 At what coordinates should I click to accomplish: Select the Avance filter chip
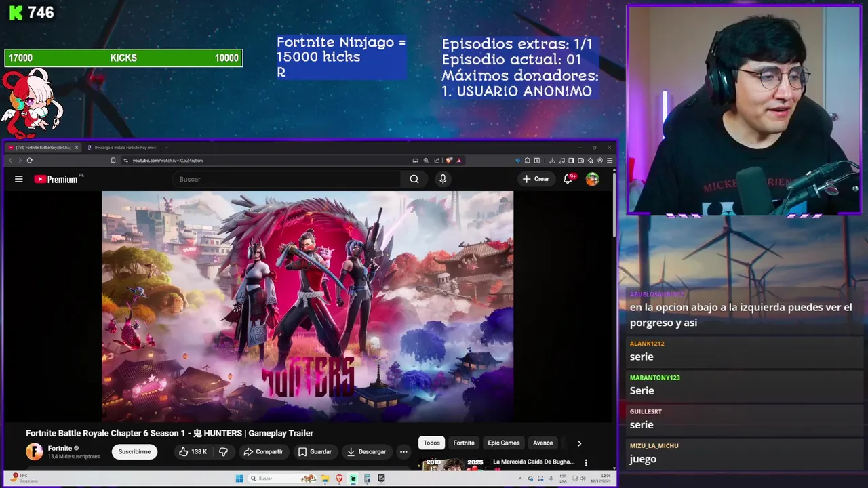click(x=542, y=443)
